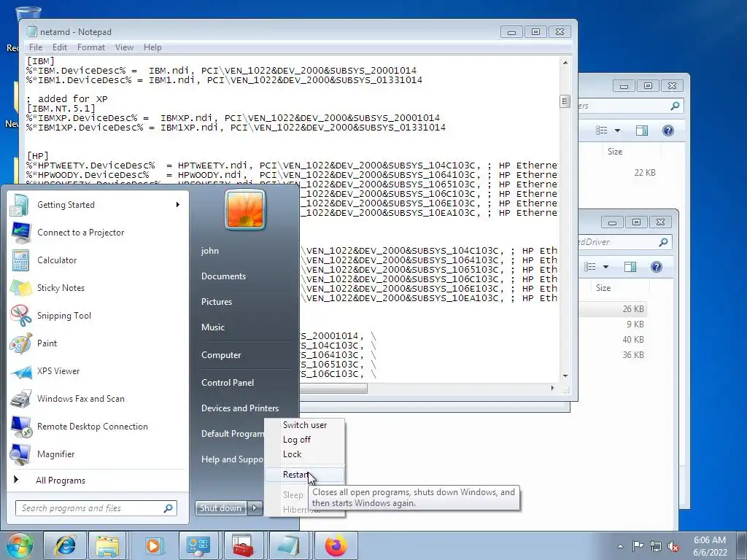Select Lock from power menu
747x560 pixels.
coord(304,454)
